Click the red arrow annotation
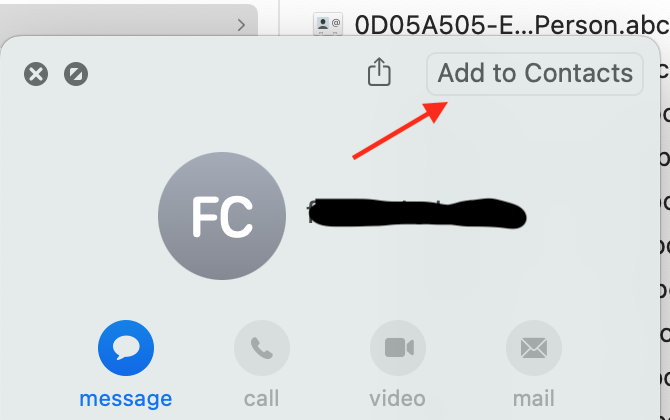This screenshot has height=420, width=670. pyautogui.click(x=400, y=130)
